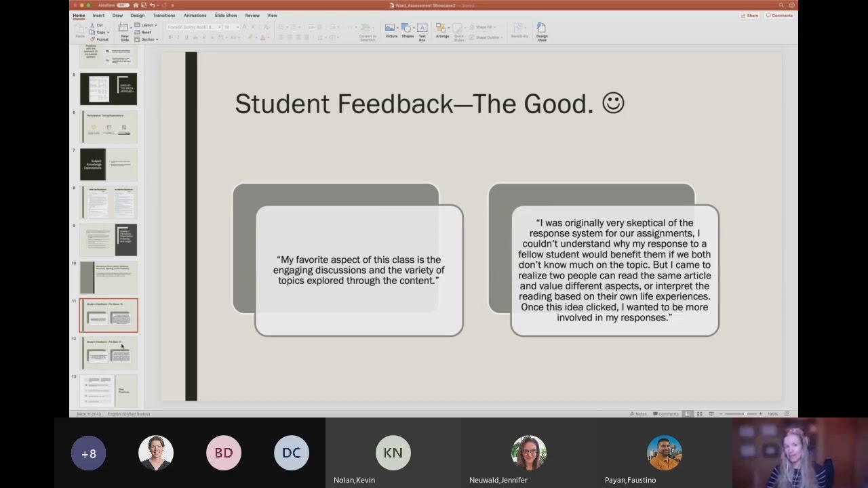Click the zoom in plus icon
The width and height of the screenshot is (868, 488).
click(x=760, y=413)
